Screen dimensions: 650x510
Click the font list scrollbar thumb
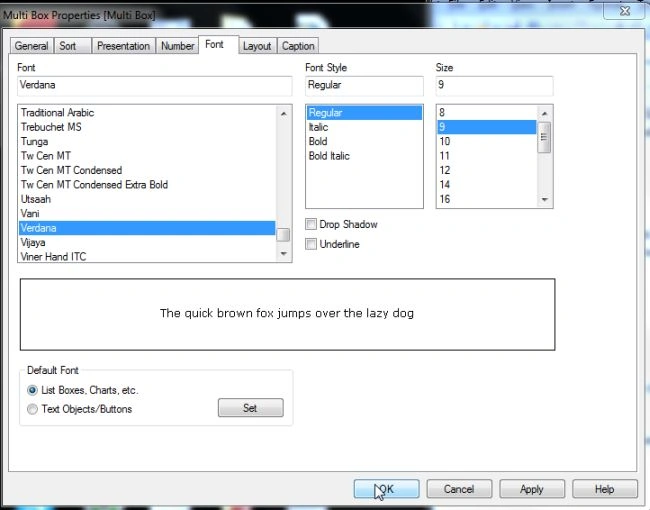283,235
